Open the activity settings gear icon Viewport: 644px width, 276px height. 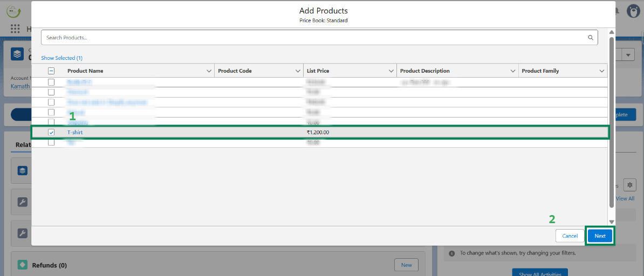[629, 185]
